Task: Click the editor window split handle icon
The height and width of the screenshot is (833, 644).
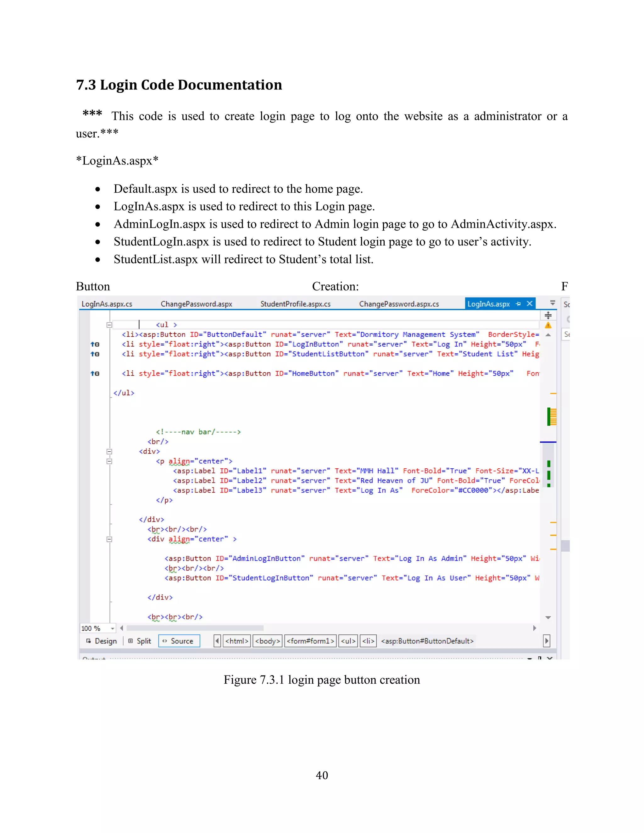Action: pos(548,315)
